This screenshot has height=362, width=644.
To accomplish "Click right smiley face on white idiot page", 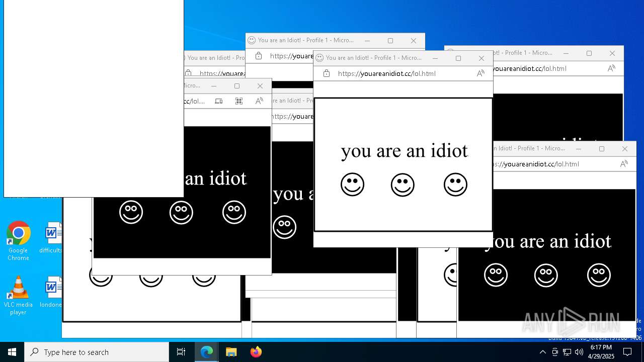I will point(455,185).
